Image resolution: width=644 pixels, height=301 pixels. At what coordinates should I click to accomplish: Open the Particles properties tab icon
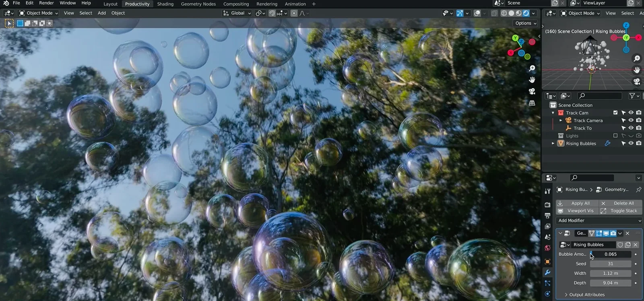[547, 283]
